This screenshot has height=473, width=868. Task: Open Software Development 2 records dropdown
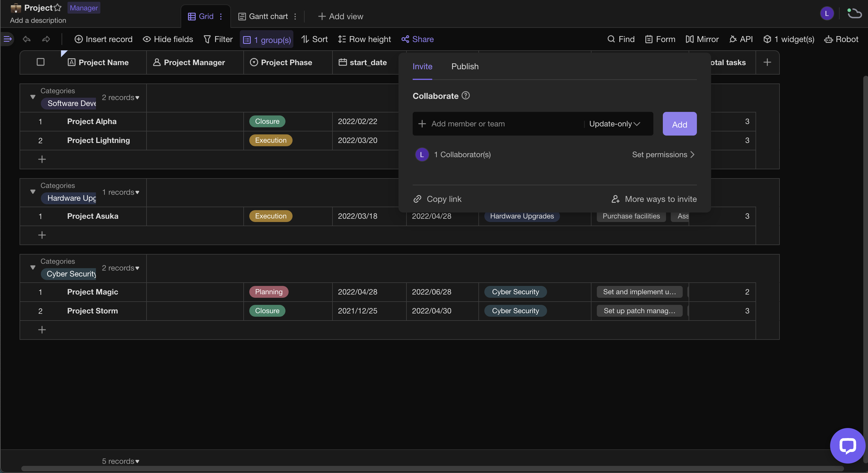[x=120, y=97]
